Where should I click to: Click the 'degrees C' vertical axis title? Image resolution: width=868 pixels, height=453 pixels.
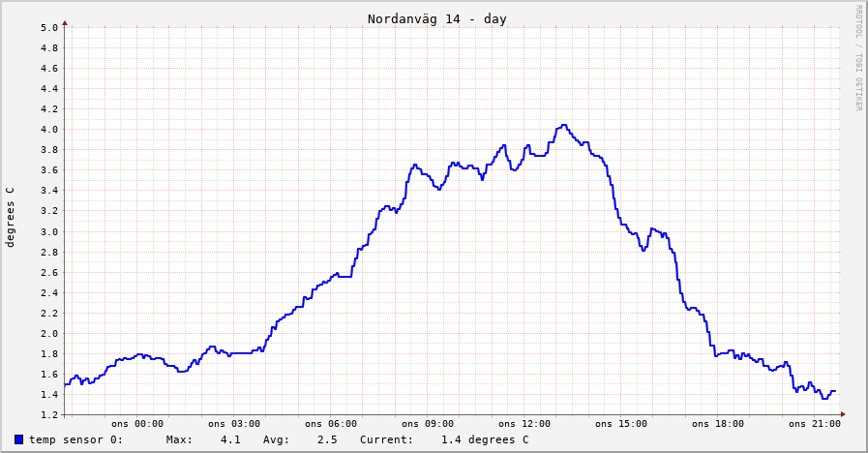click(11, 217)
